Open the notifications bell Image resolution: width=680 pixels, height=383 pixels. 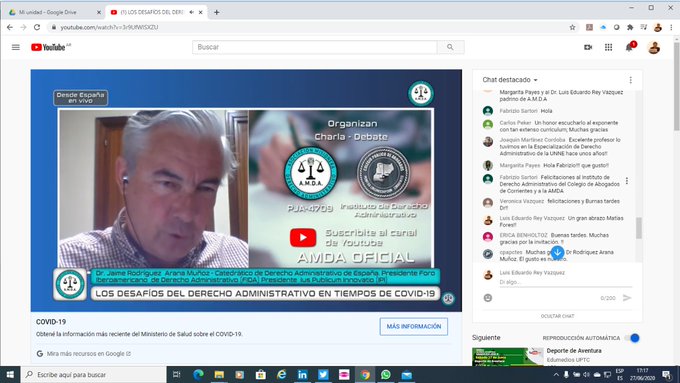[x=629, y=47]
